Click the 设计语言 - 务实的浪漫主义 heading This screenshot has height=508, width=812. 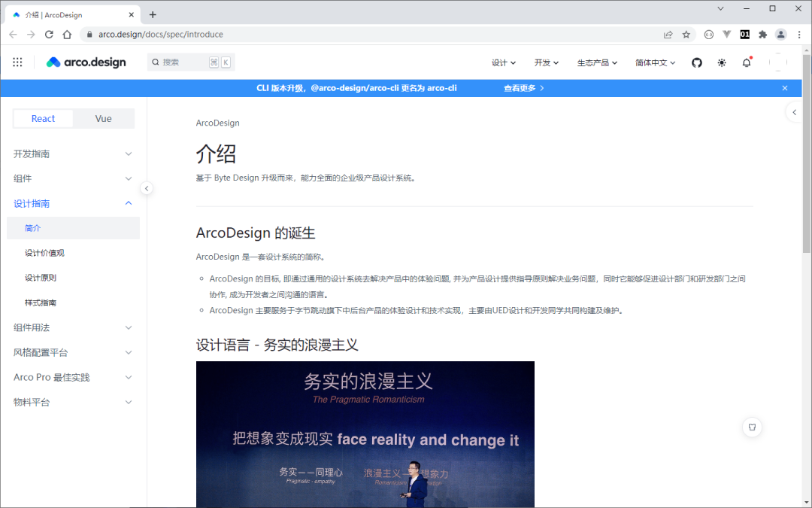(x=277, y=345)
